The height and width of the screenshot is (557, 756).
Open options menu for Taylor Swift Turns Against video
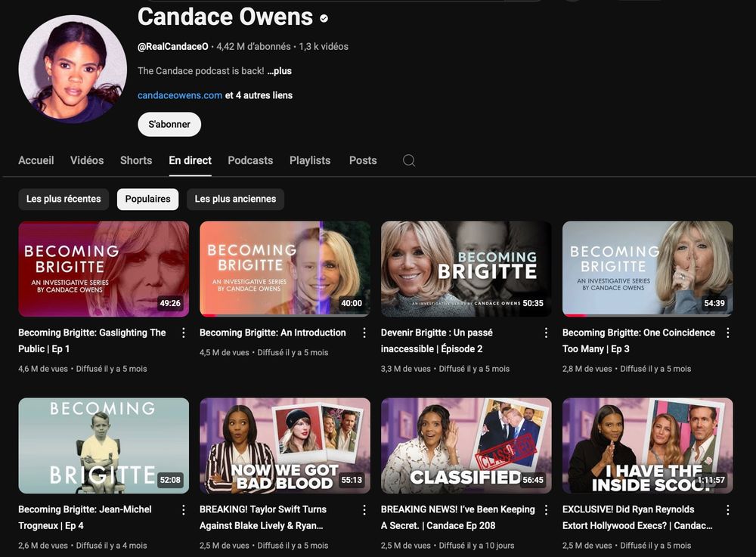coord(364,509)
